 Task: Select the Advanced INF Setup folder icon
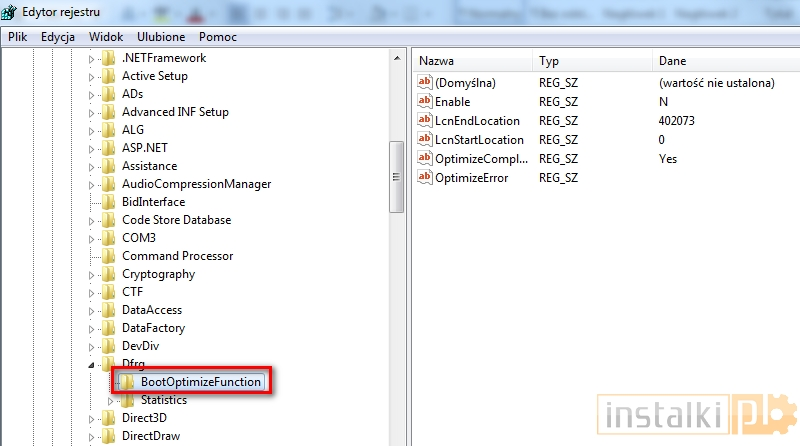click(108, 112)
